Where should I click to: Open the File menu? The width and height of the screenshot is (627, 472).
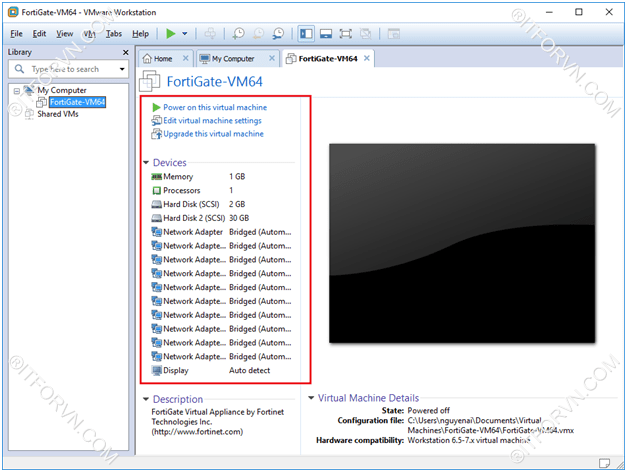coord(16,34)
